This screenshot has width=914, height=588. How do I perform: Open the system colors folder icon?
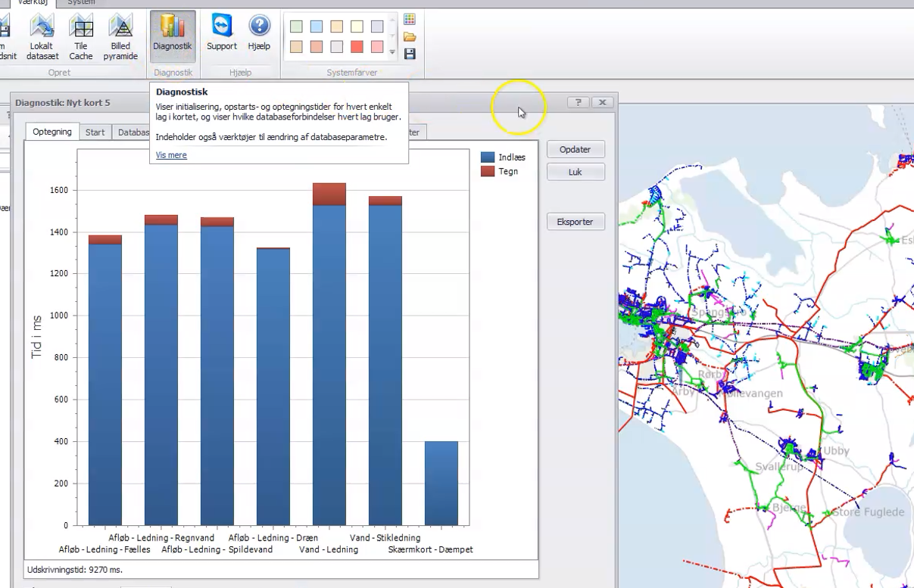click(x=410, y=36)
